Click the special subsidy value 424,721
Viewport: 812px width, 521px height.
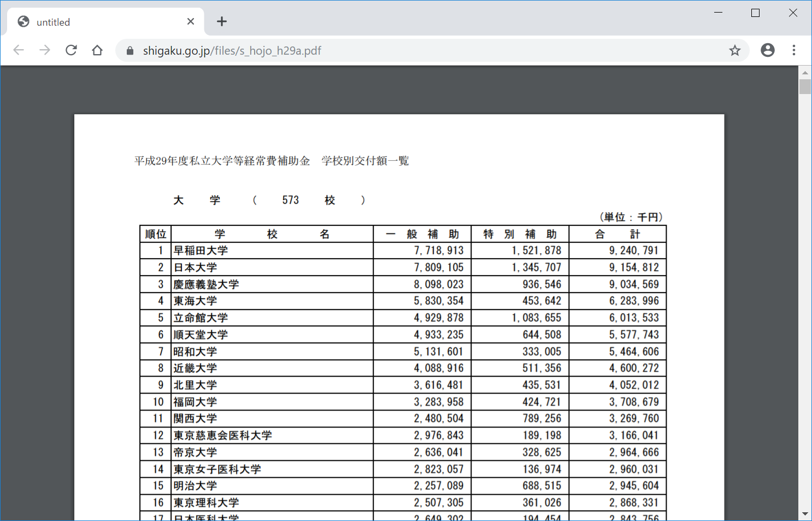click(542, 402)
